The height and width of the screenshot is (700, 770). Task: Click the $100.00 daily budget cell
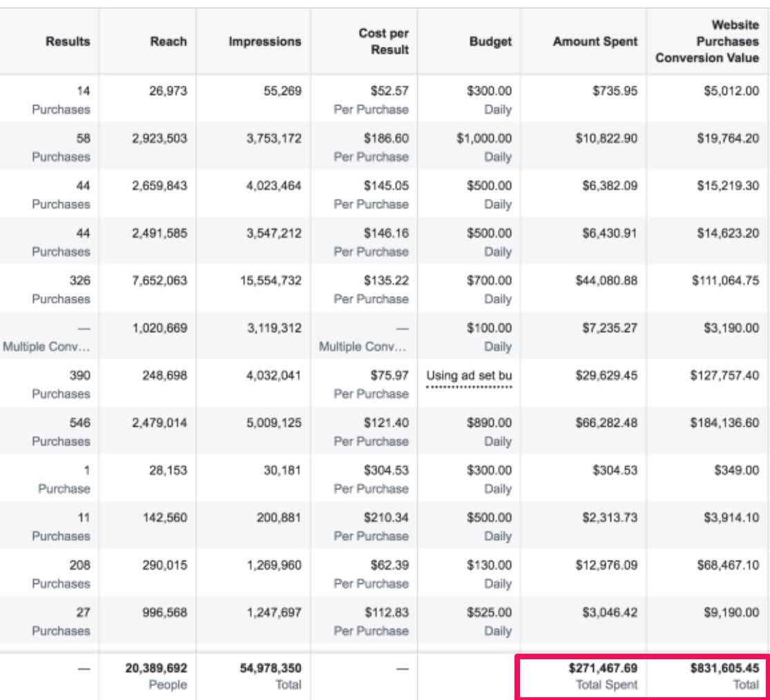489,328
